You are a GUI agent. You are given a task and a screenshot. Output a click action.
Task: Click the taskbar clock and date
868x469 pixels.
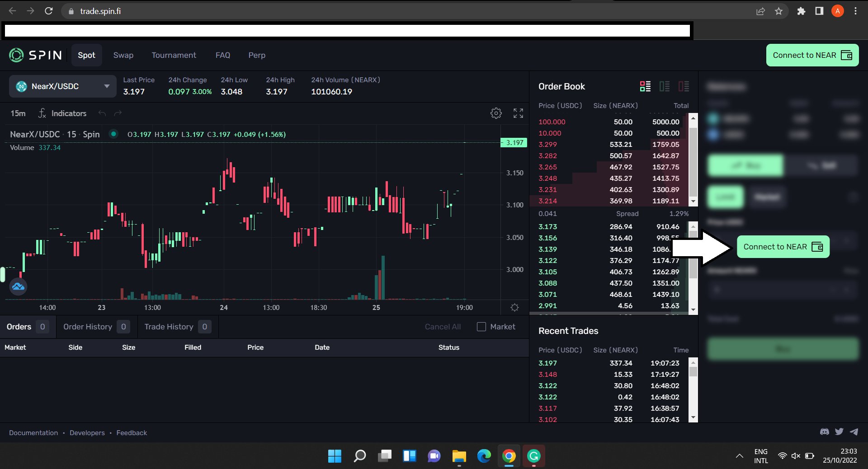[840, 456]
